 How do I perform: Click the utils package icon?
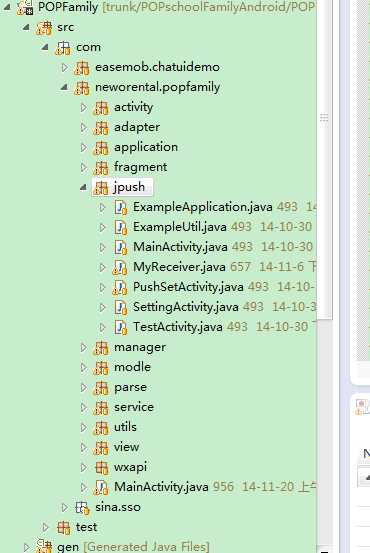coord(101,428)
